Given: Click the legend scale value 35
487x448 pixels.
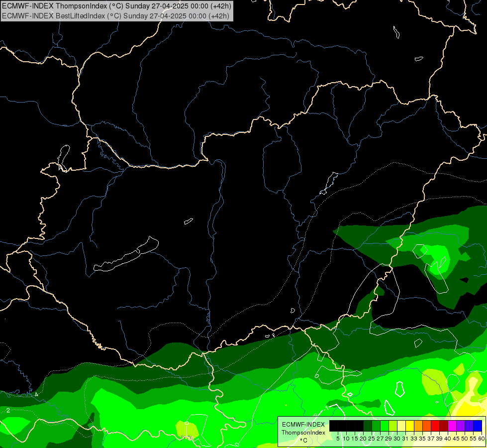Looking at the screenshot, I should click(x=423, y=439).
